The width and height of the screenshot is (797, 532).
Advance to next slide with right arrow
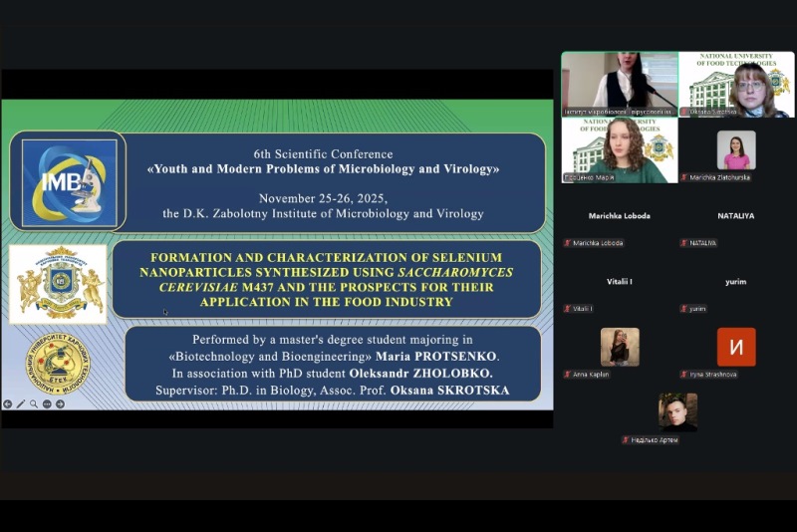tap(60, 403)
